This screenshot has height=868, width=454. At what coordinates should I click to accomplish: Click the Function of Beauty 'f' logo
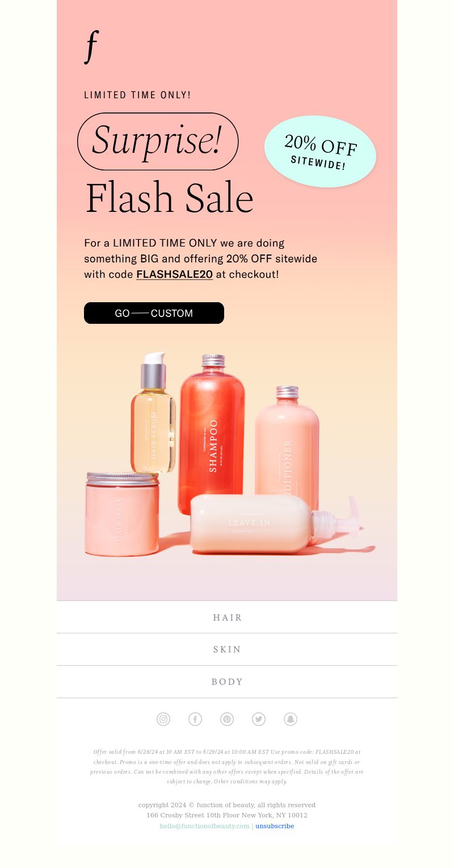coord(91,47)
